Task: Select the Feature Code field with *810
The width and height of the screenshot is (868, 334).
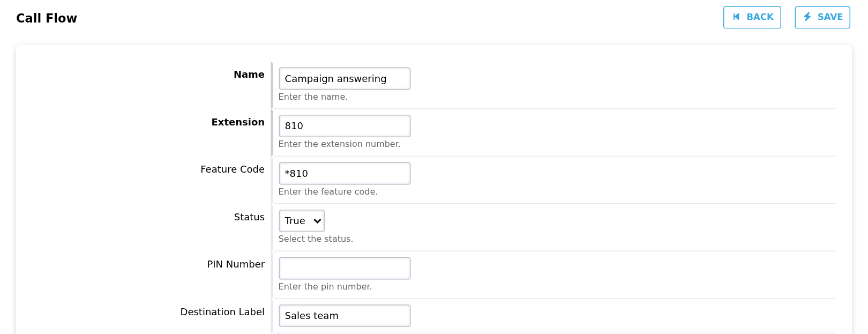Action: coord(345,174)
